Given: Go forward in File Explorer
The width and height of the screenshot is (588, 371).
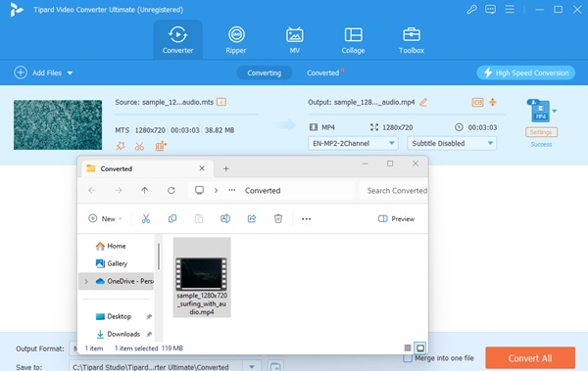Looking at the screenshot, I should pos(119,190).
